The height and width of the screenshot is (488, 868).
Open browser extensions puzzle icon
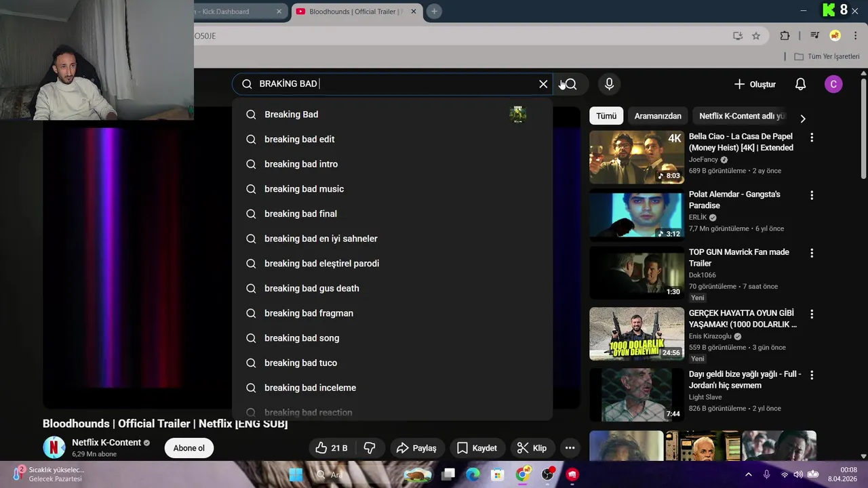(x=785, y=36)
